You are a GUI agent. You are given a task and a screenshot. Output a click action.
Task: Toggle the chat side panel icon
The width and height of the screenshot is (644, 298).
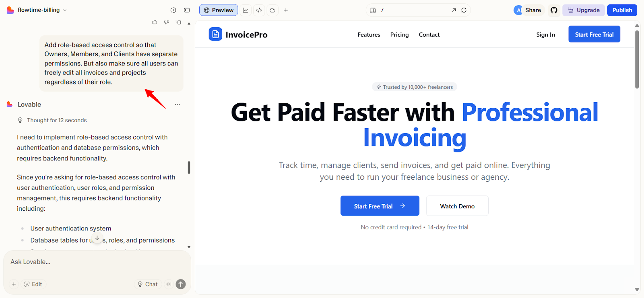187,10
